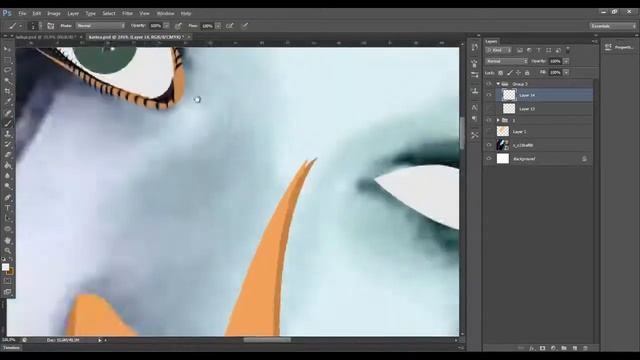Select the Spot Healing Brush tool
Image resolution: width=640 pixels, height=360 pixels.
(x=7, y=113)
